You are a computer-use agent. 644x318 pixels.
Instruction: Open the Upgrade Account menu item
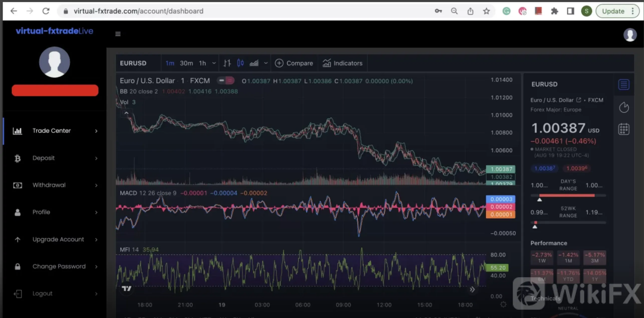click(55, 239)
